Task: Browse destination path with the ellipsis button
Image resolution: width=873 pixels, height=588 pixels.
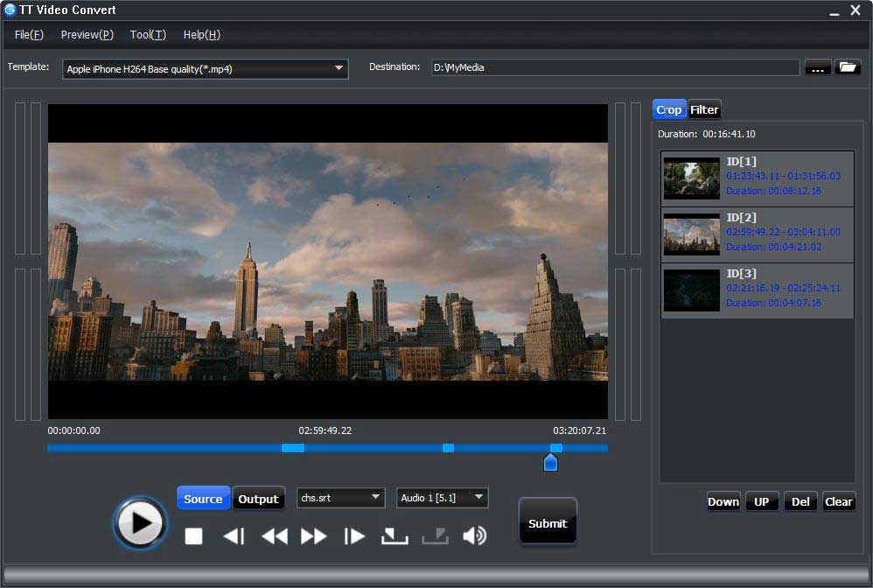Action: pyautogui.click(x=817, y=67)
